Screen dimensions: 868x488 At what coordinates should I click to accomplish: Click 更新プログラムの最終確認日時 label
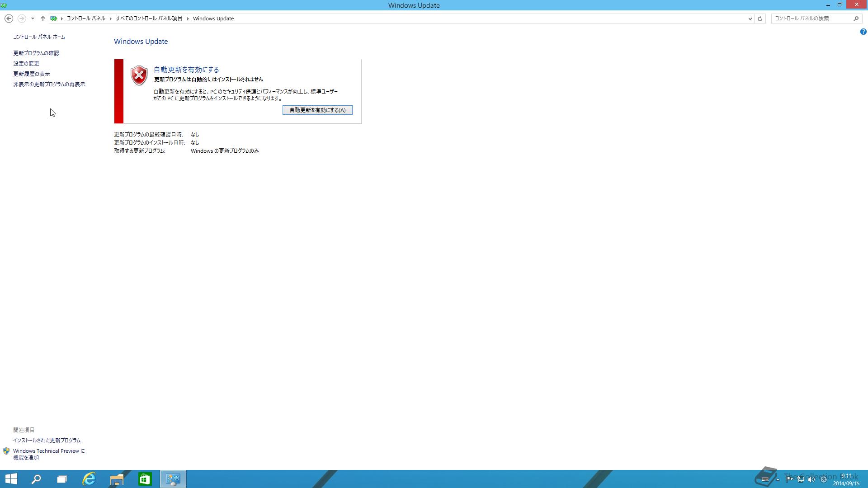pyautogui.click(x=148, y=135)
